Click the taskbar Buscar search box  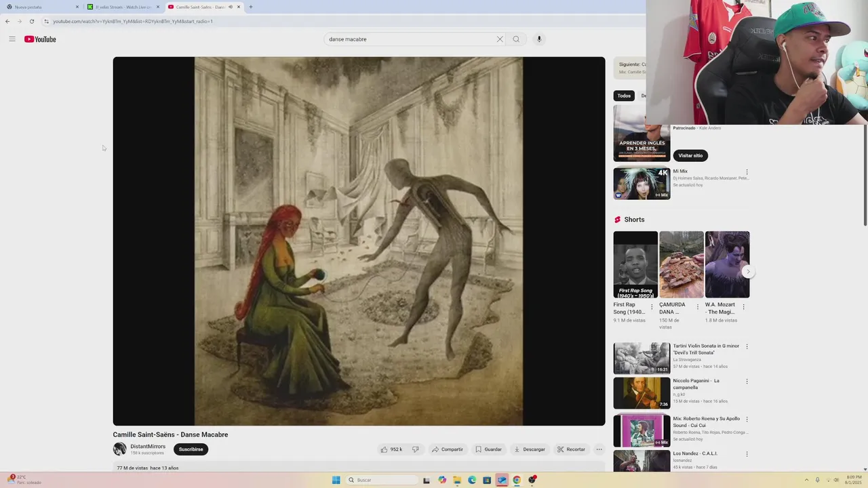(382, 480)
